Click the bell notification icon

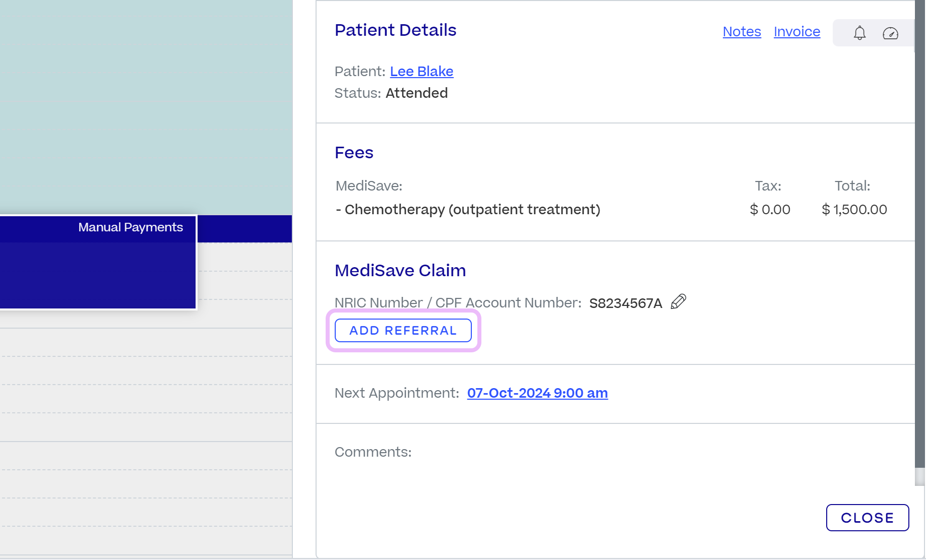pyautogui.click(x=859, y=33)
